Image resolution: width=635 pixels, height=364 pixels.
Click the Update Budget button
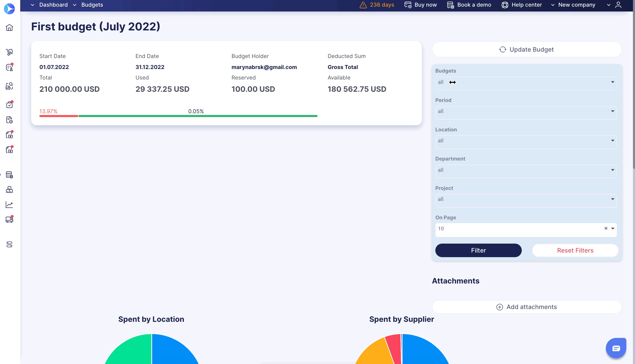click(x=527, y=50)
